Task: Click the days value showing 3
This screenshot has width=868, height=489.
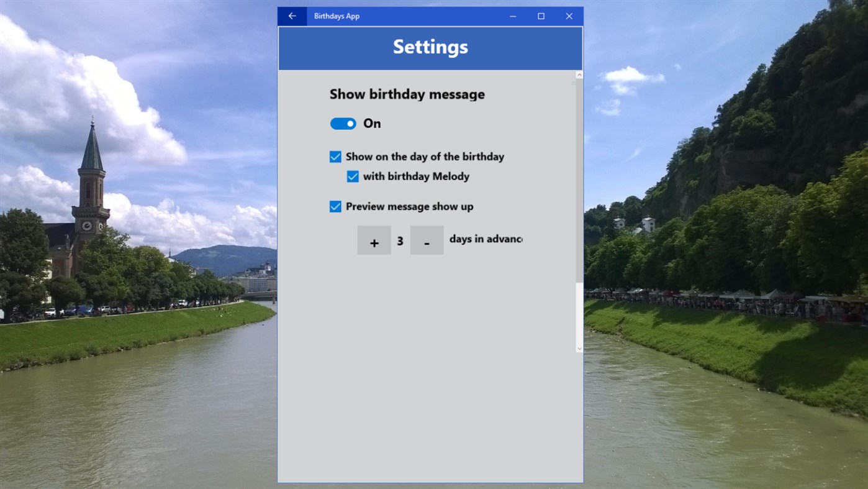Action: click(x=400, y=240)
